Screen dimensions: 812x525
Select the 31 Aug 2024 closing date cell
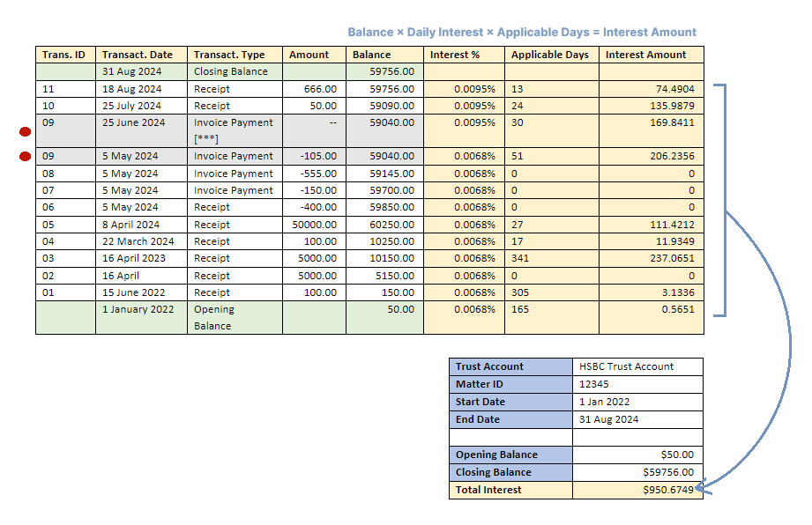(x=141, y=72)
